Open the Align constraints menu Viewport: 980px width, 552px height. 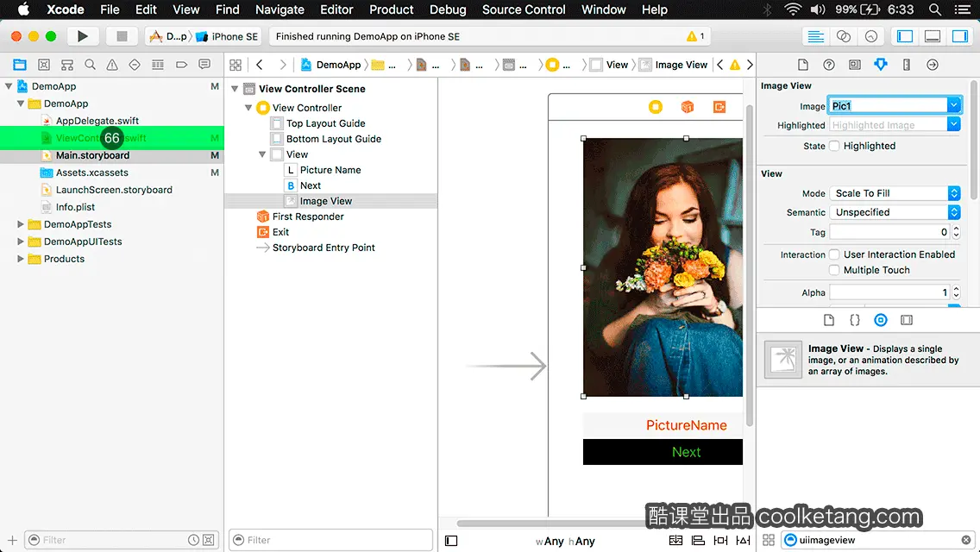point(698,540)
